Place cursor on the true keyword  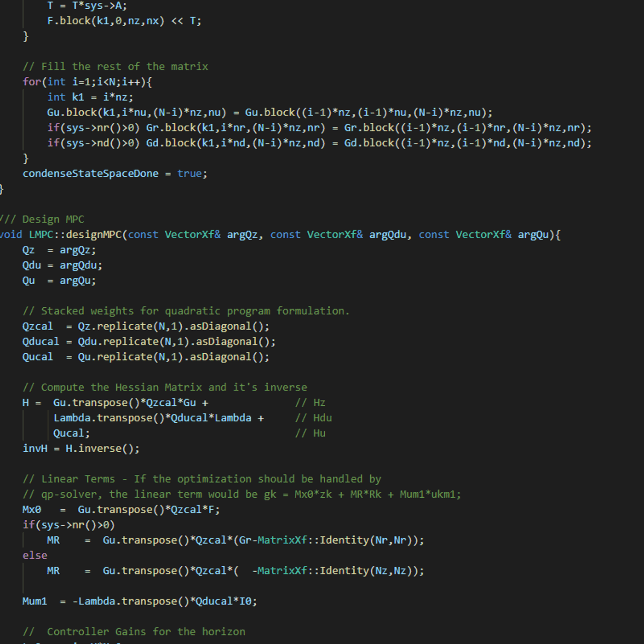click(x=189, y=173)
